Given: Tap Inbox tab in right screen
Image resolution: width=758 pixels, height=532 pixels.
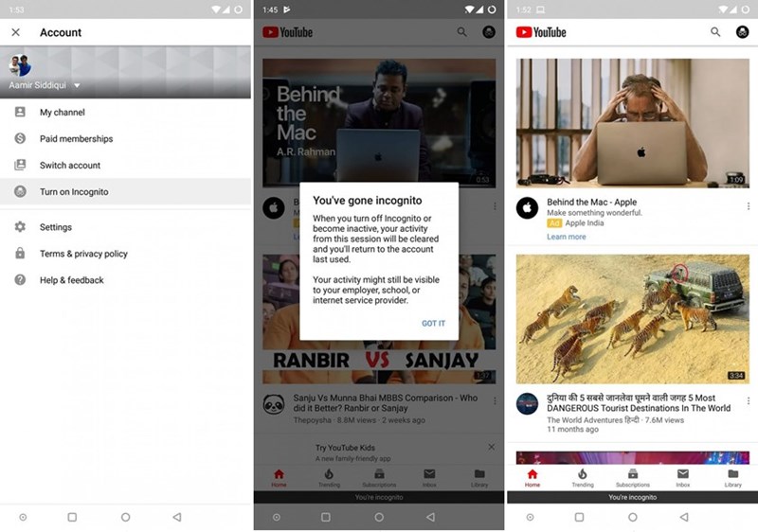Looking at the screenshot, I should [x=683, y=478].
